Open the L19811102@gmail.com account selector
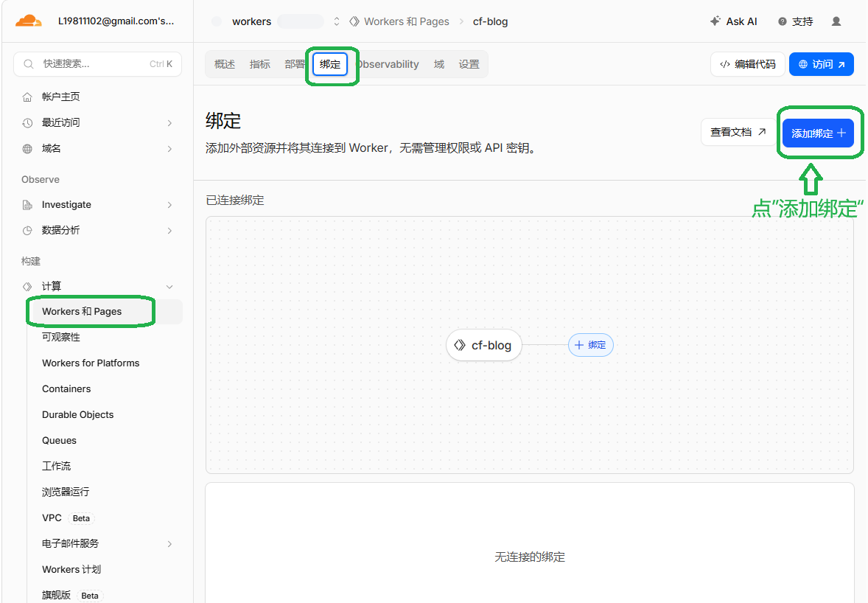 pyautogui.click(x=116, y=21)
